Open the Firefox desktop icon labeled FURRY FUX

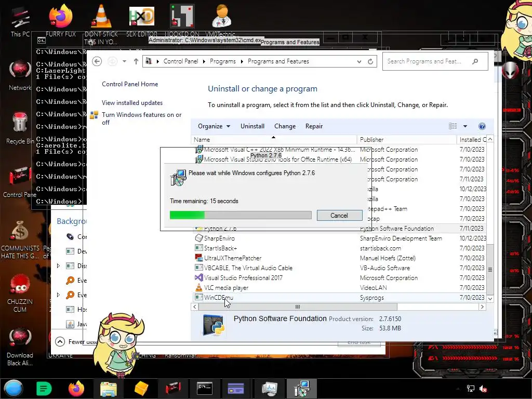pos(61,21)
